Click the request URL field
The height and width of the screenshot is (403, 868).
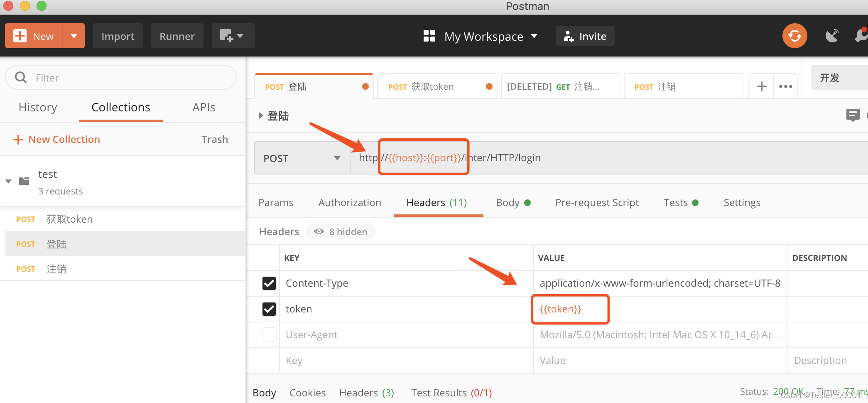pyautogui.click(x=609, y=158)
